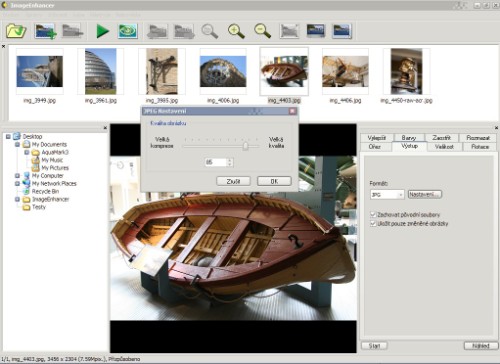
Task: Open the JPG format dropdown
Action: click(387, 194)
